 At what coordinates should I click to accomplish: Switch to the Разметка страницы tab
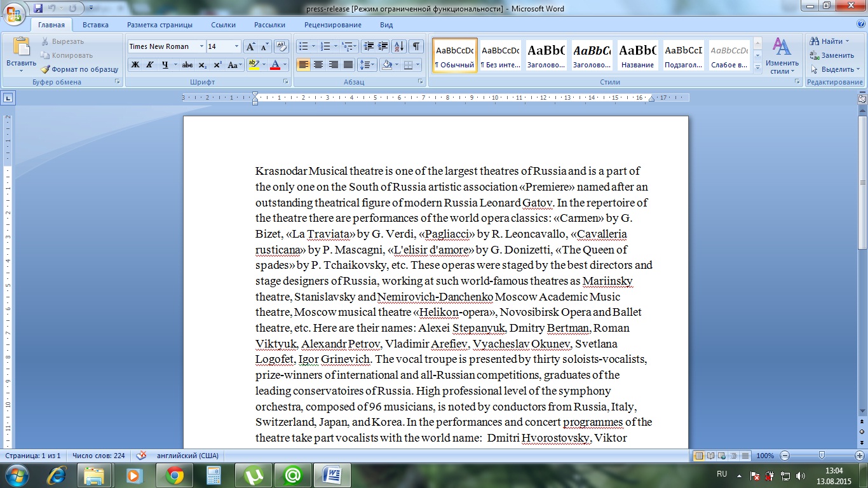(159, 25)
